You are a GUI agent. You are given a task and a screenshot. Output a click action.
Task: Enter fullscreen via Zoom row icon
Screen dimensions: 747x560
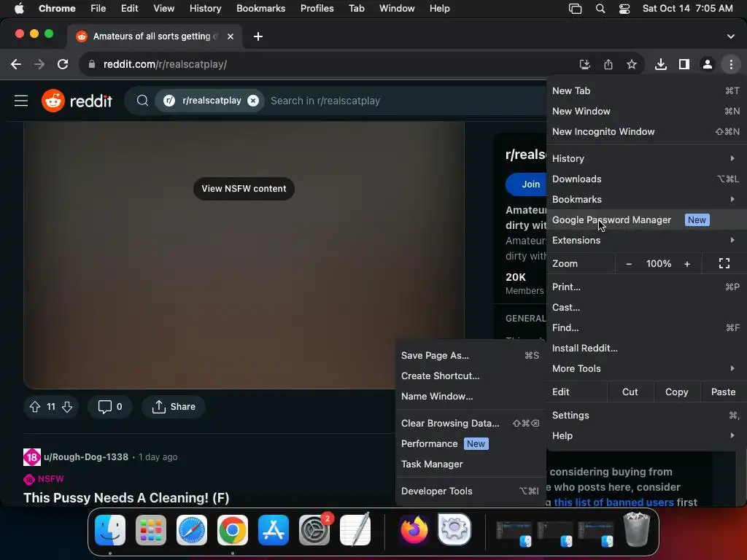pos(724,263)
